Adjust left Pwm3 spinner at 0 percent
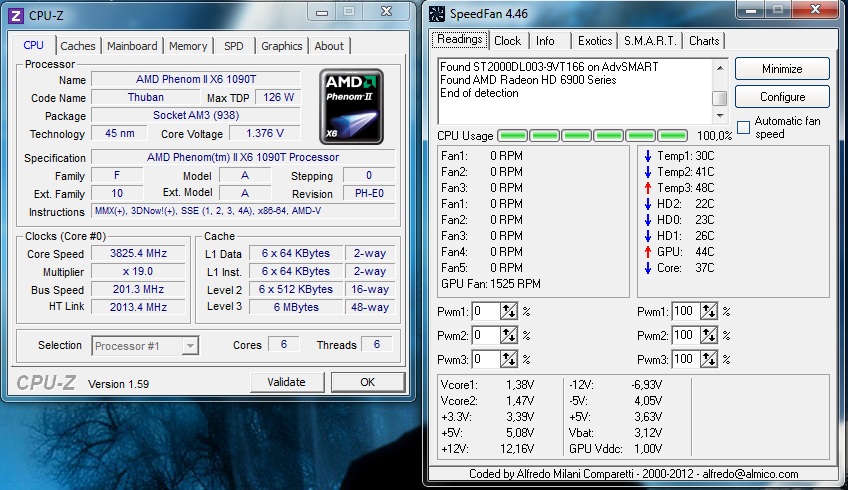 tap(508, 359)
